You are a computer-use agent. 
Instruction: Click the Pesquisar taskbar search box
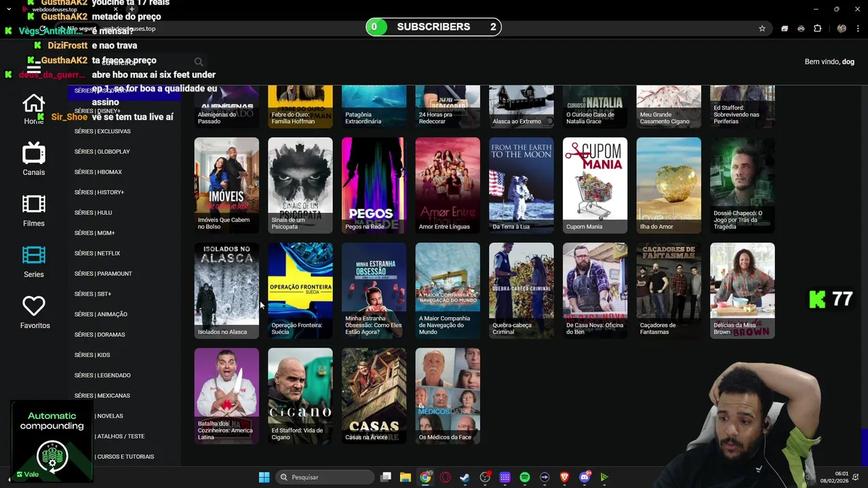(x=325, y=477)
